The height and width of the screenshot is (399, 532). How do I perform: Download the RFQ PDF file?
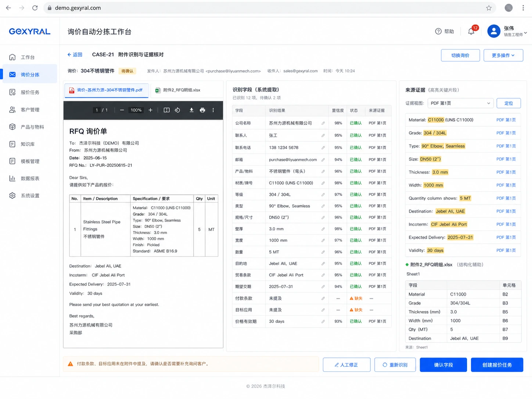pyautogui.click(x=191, y=110)
